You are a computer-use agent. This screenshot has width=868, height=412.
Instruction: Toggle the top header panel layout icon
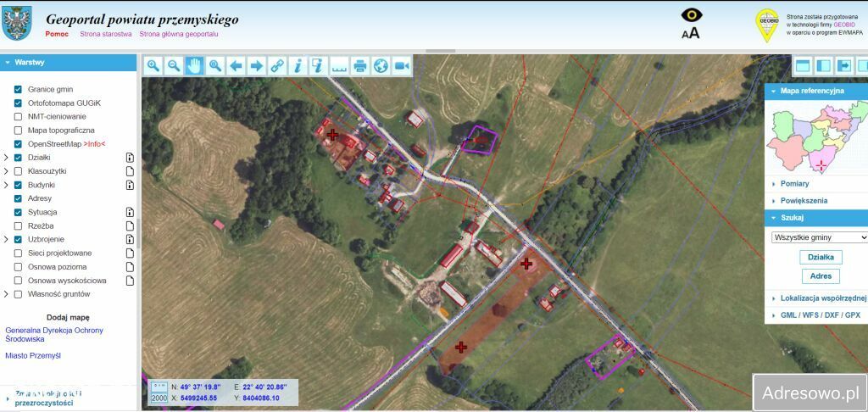click(803, 66)
